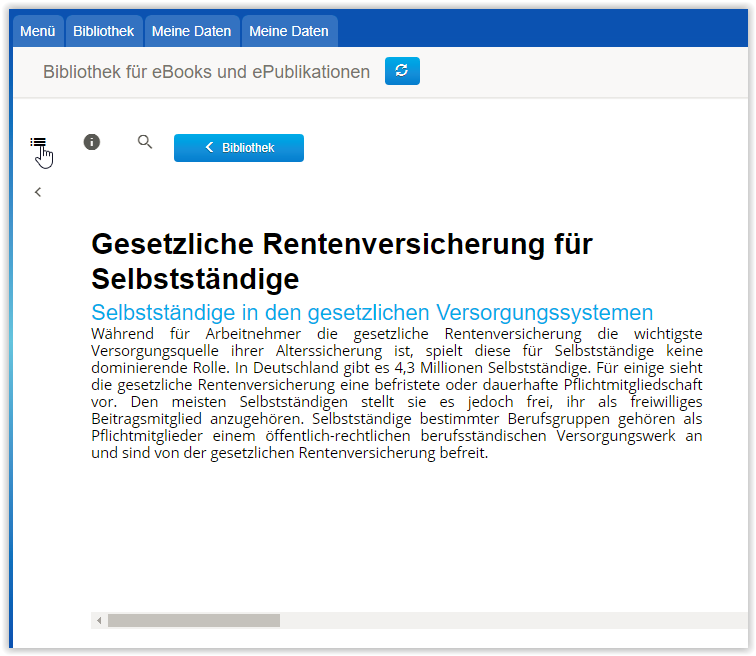Switch to the Bibliothek tab

103,31
